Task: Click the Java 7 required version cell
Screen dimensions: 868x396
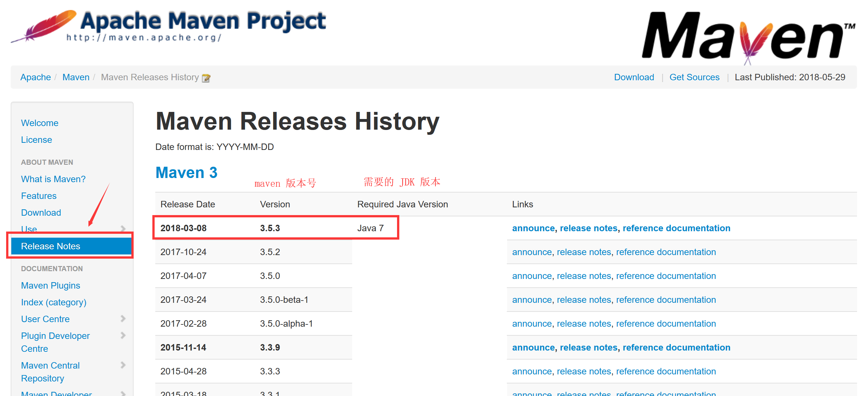Action: (370, 228)
